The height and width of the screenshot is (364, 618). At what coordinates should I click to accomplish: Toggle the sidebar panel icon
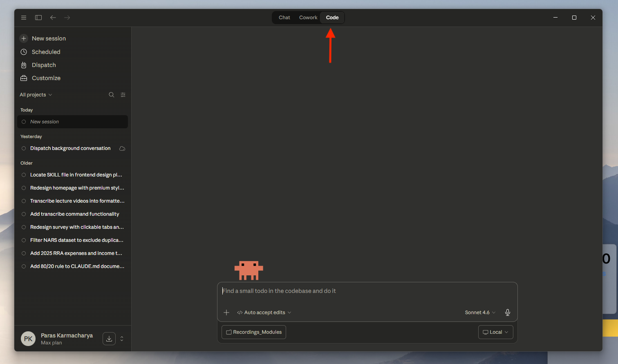(38, 18)
